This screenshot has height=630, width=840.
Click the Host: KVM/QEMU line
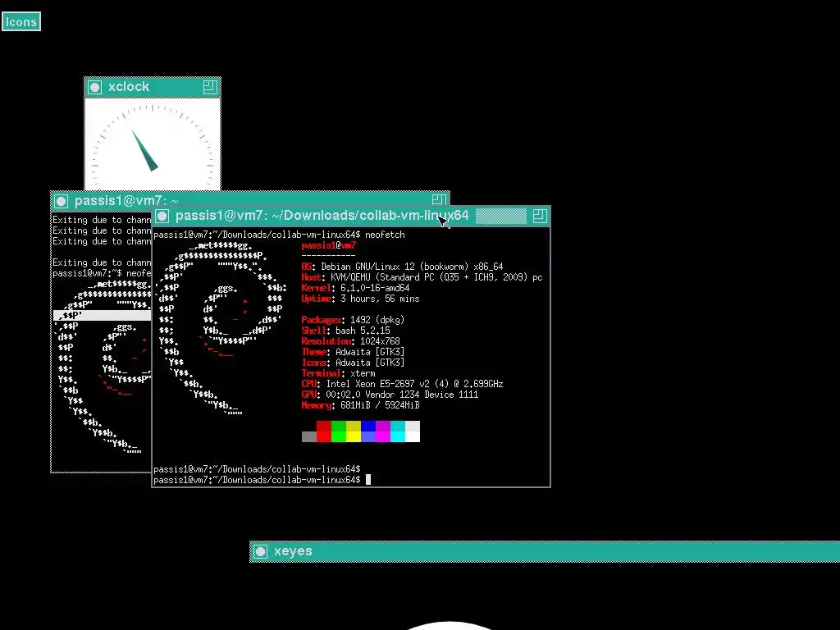[422, 277]
